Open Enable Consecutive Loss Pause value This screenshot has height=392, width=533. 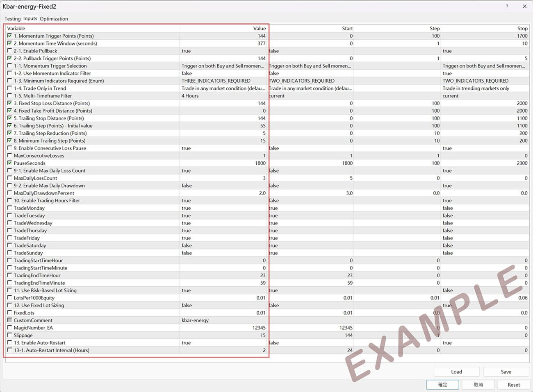(x=223, y=148)
